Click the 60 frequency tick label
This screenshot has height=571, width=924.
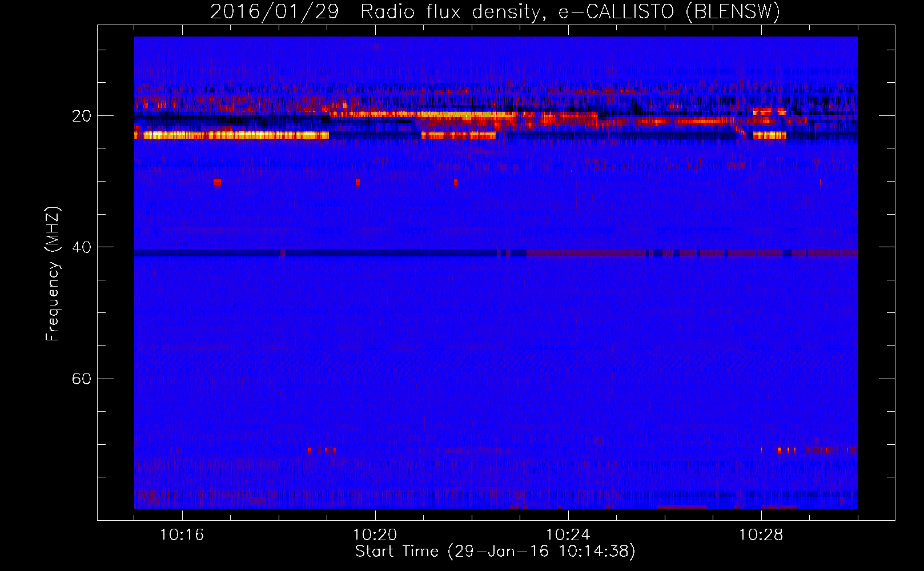point(82,379)
